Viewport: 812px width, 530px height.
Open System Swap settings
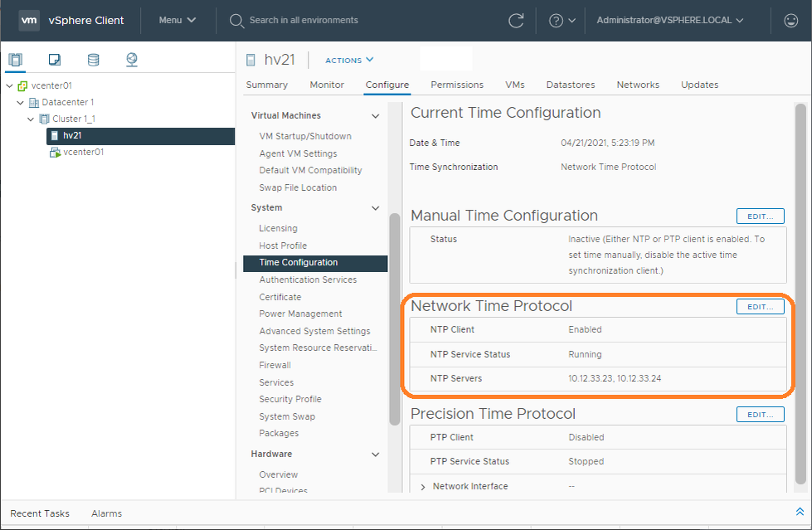pyautogui.click(x=287, y=416)
